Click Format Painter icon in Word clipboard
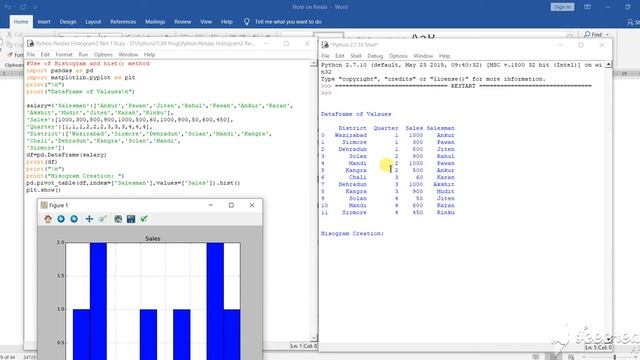The width and height of the screenshot is (640, 360). click(x=10, y=55)
